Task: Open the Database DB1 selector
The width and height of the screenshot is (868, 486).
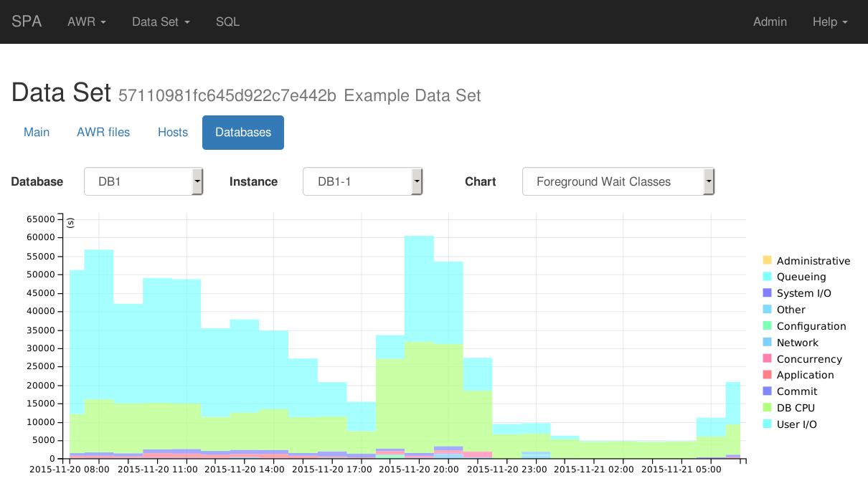Action: click(143, 181)
